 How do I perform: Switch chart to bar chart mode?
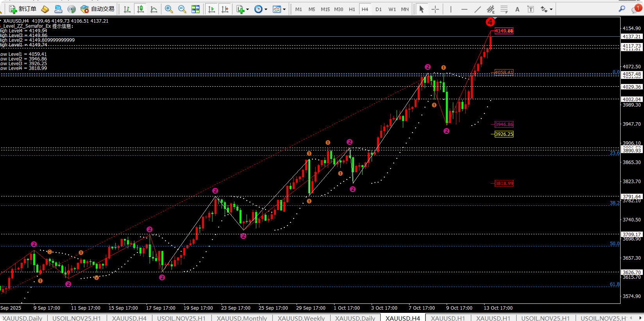pyautogui.click(x=127, y=9)
